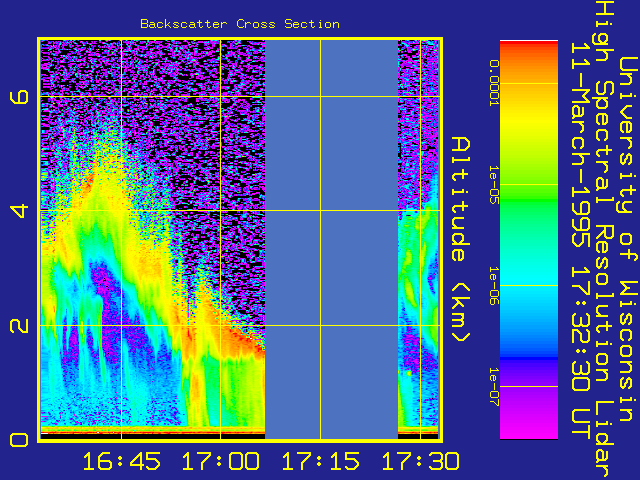640x480 pixels.
Task: Select the 17:30 time axis label
Action: pos(420,462)
